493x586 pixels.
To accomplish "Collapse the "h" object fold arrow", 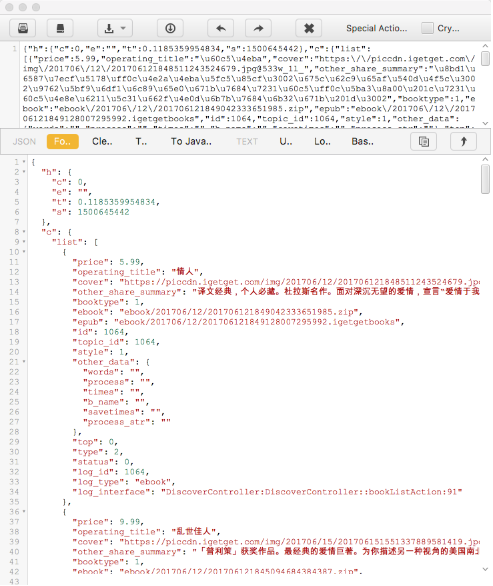I will point(24,172).
